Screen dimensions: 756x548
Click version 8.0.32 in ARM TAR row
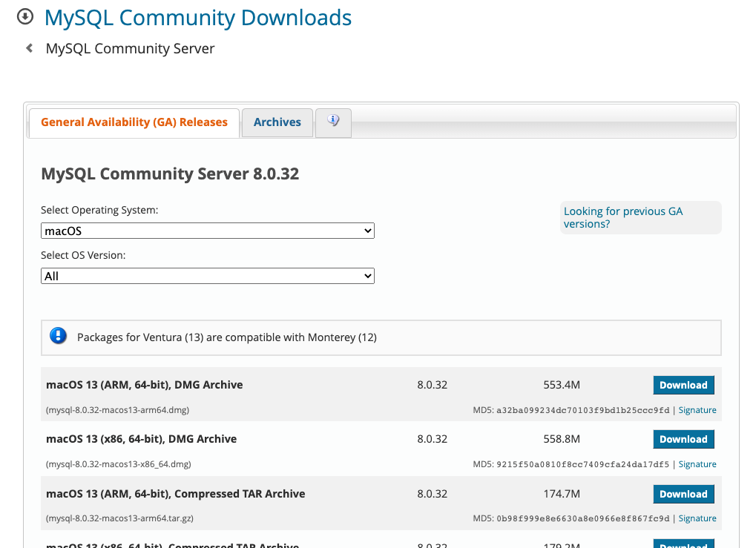coord(432,494)
